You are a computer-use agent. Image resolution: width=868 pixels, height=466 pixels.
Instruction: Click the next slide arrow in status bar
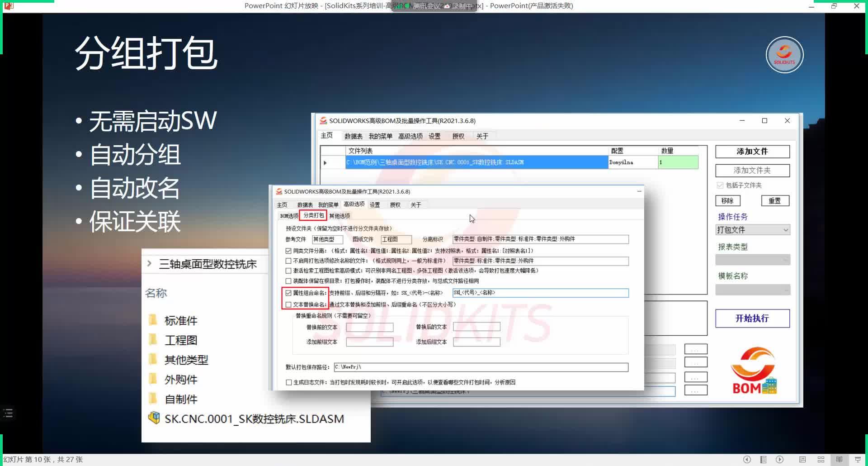(780, 459)
